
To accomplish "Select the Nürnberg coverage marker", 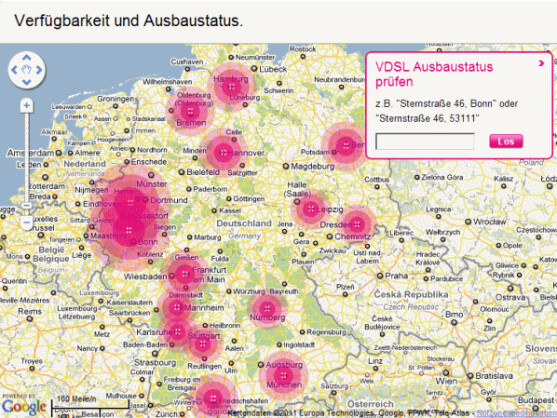I will coord(267,309).
